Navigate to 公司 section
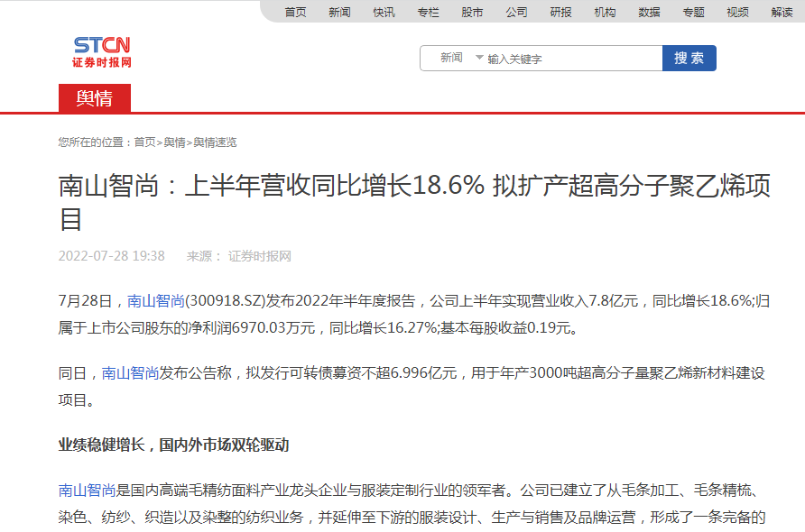 [516, 12]
